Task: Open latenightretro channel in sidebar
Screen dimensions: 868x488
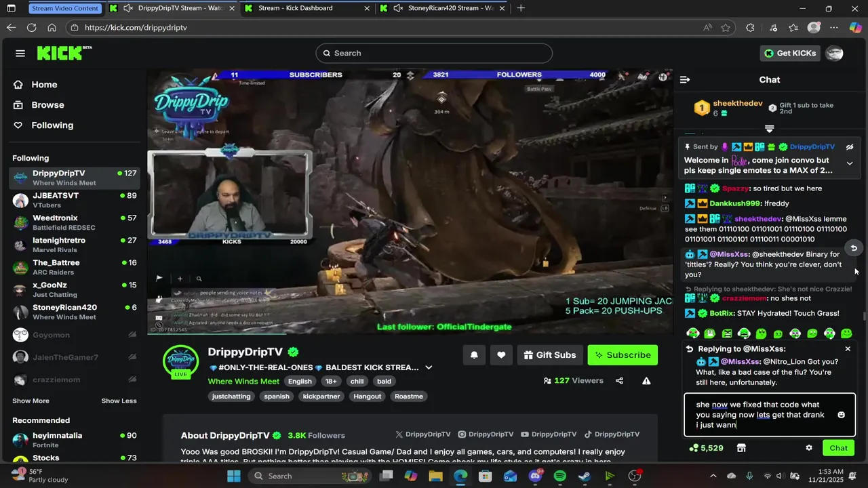Action: [75, 245]
